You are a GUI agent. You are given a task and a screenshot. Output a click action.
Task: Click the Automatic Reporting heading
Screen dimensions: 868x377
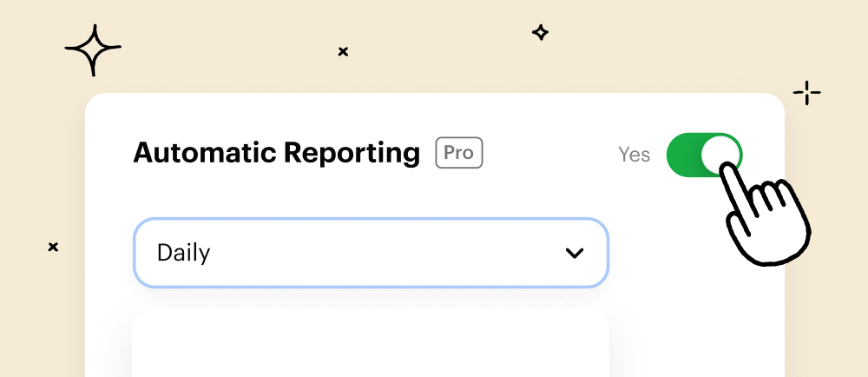pyautogui.click(x=276, y=154)
